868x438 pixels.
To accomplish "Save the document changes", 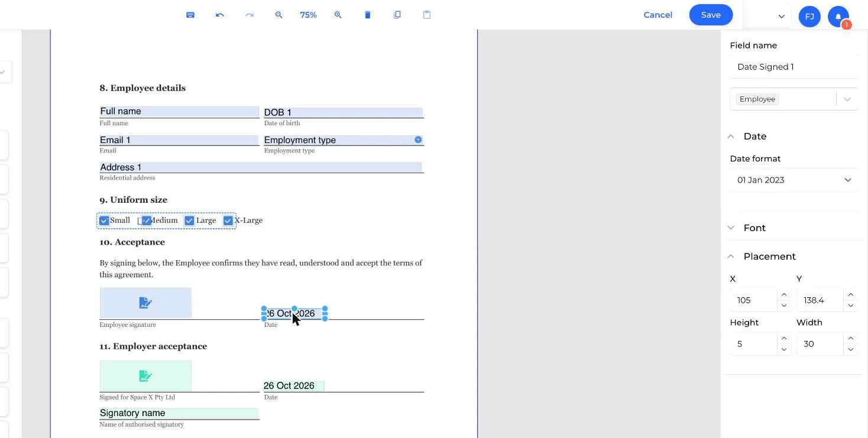I will (711, 15).
